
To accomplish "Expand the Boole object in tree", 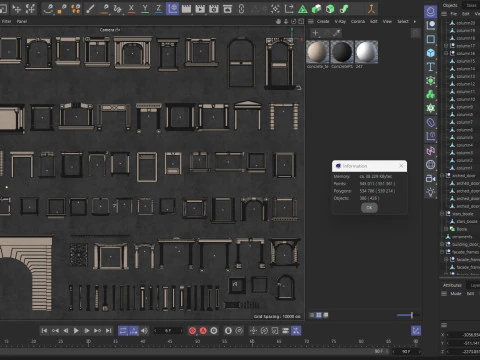I will click(446, 229).
